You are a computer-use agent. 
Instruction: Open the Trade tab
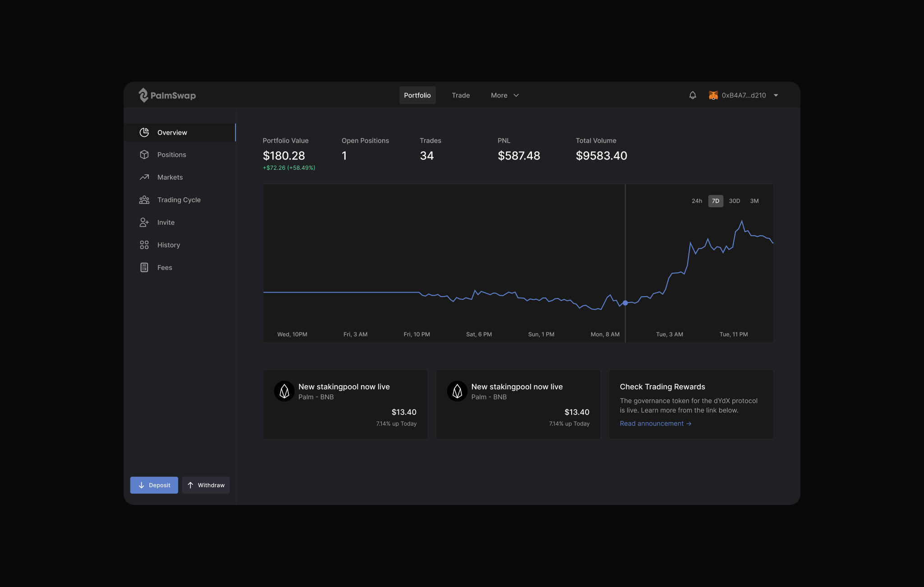(461, 95)
